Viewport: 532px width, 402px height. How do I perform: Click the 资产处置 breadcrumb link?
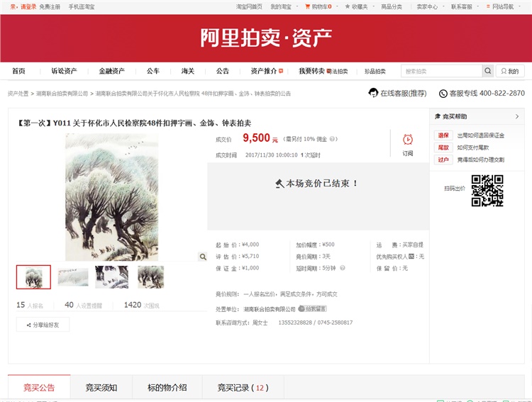point(18,94)
